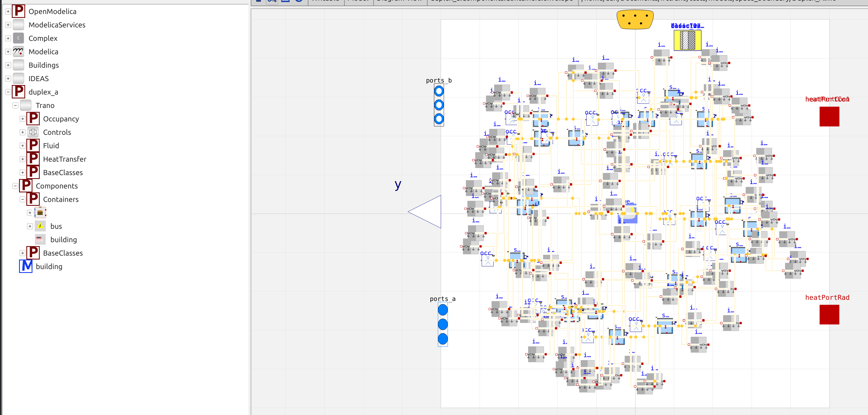Expand the BaseClasses node below Containers

[23, 253]
